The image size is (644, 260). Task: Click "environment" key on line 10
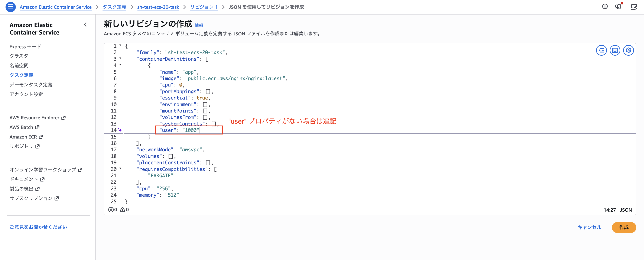pos(178,104)
